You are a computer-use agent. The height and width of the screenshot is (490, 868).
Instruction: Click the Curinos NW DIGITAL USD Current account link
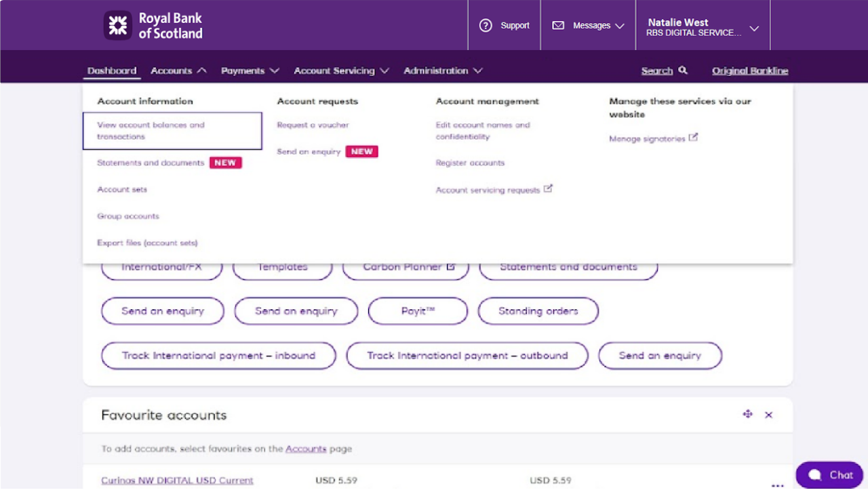point(176,480)
